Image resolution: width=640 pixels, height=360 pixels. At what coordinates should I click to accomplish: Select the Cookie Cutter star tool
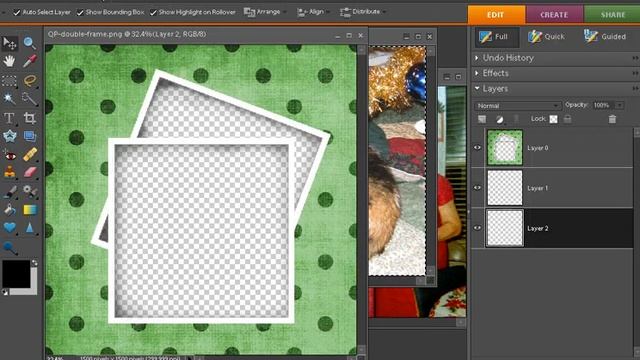pyautogui.click(x=9, y=136)
